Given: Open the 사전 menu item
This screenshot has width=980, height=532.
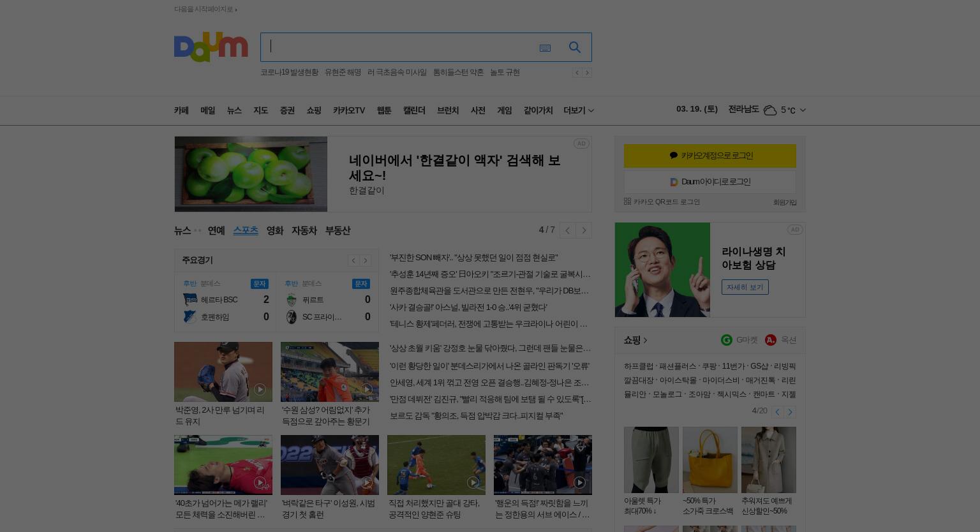Looking at the screenshot, I should click(x=478, y=110).
